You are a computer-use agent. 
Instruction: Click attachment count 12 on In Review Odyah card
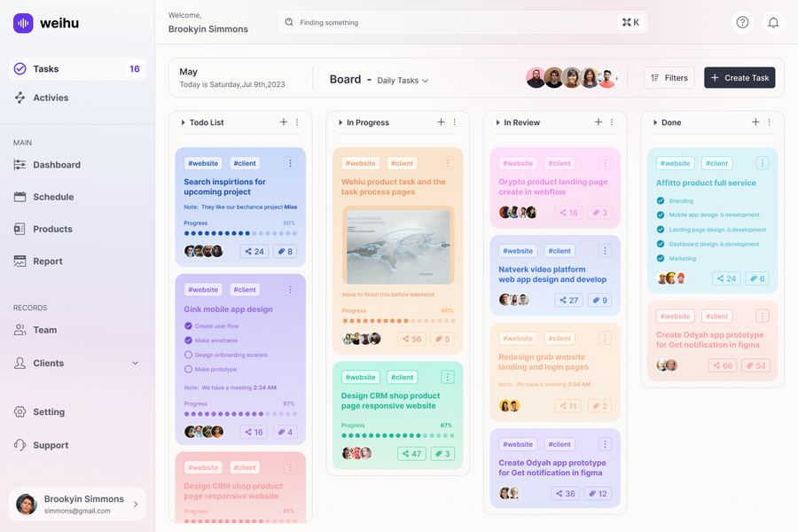(598, 493)
